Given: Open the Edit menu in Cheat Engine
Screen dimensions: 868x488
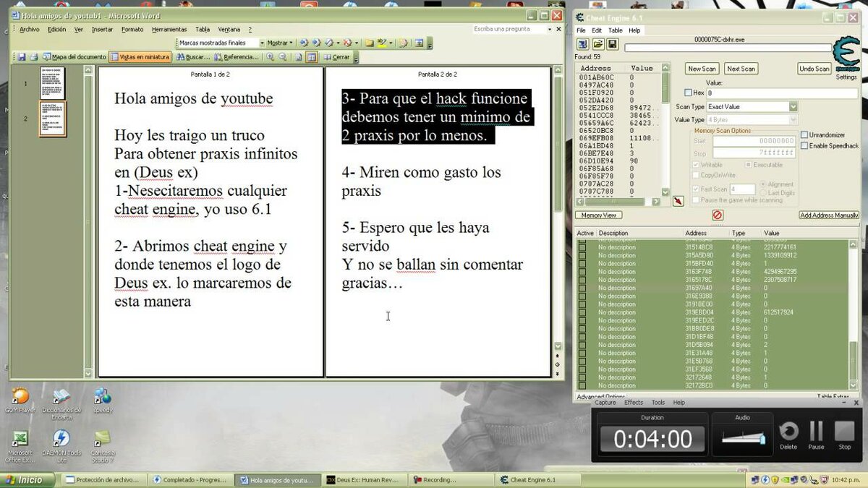Looking at the screenshot, I should 597,30.
